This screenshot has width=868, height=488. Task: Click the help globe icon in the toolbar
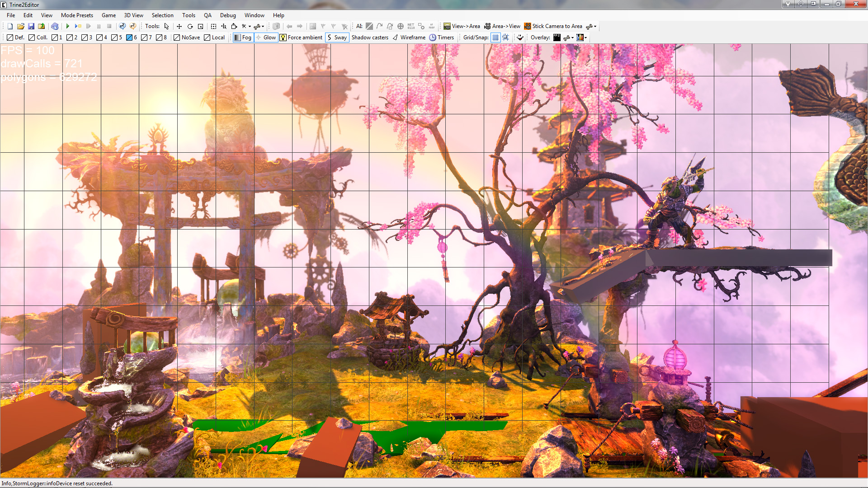point(55,26)
